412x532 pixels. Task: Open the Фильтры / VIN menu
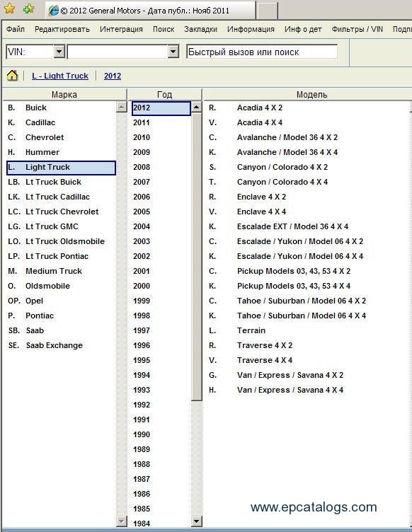click(x=357, y=29)
